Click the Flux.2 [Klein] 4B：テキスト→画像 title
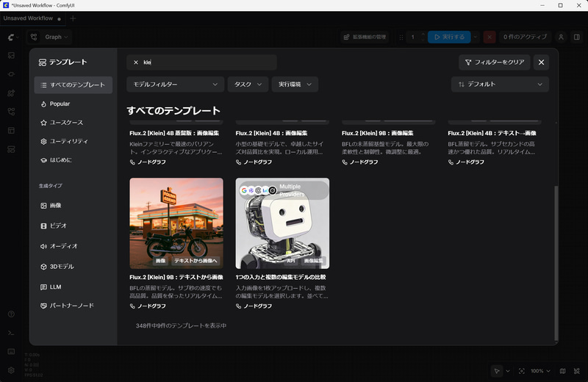The height and width of the screenshot is (382, 588). click(492, 133)
